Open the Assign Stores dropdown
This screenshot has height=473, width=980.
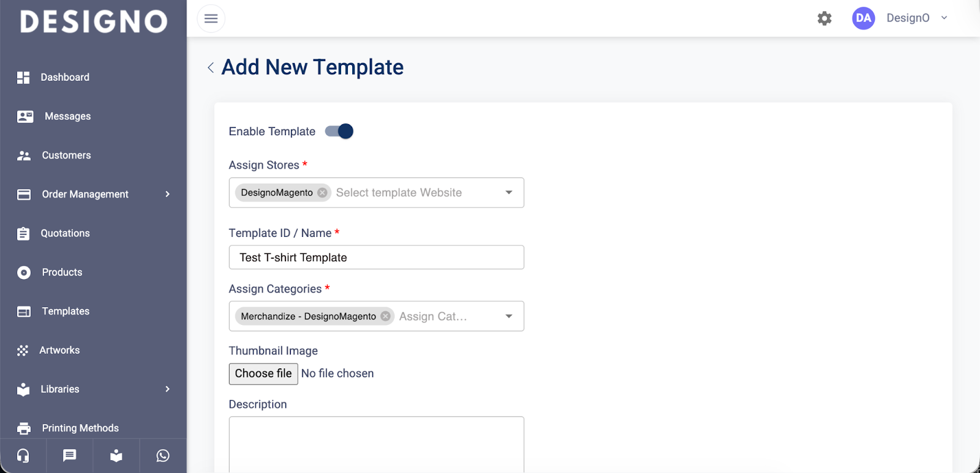(508, 193)
